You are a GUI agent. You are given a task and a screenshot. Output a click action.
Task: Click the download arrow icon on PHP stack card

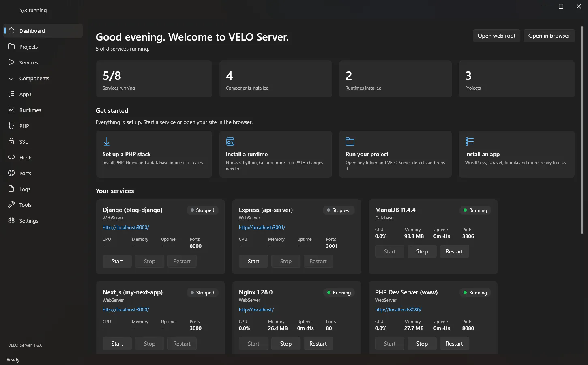[107, 142]
